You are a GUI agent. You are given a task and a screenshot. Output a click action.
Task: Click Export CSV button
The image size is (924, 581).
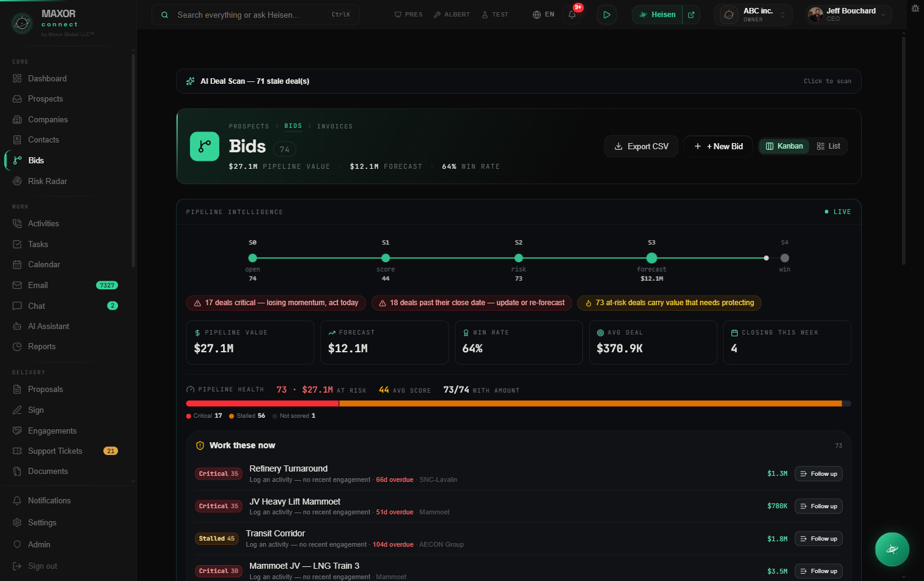click(641, 146)
